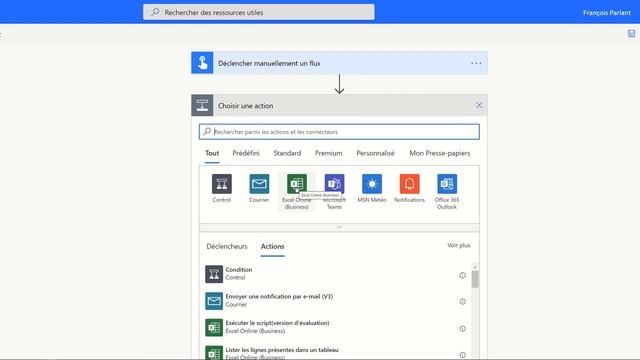Click the Voir plus link

[459, 245]
